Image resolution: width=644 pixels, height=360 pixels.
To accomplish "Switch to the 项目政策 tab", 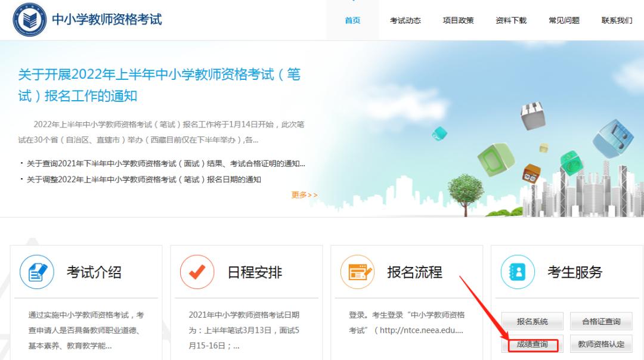I will tap(459, 20).
